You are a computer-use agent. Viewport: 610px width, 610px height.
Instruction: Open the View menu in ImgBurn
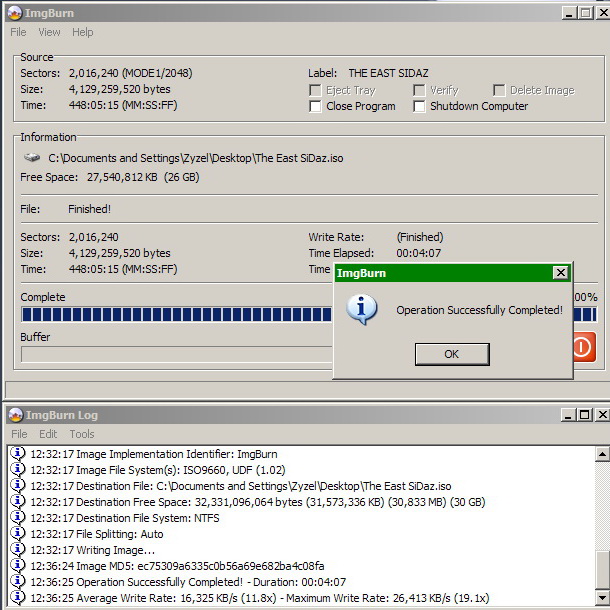pyautogui.click(x=49, y=32)
